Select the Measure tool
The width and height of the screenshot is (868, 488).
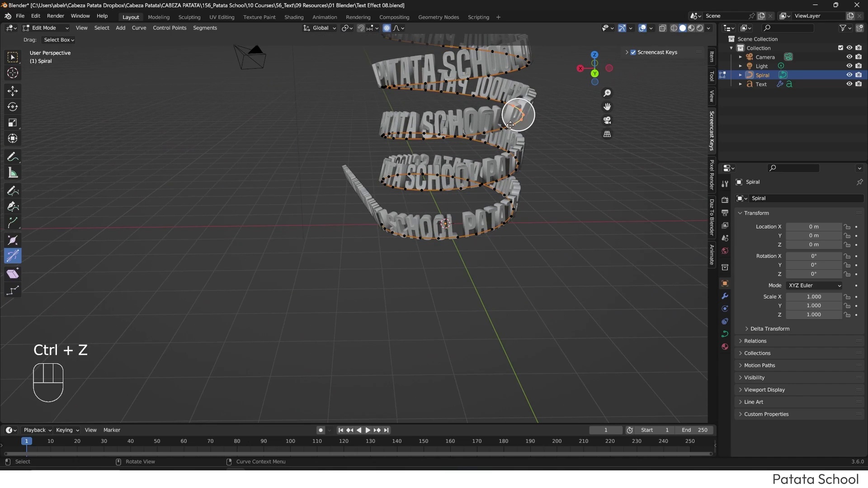click(x=13, y=173)
